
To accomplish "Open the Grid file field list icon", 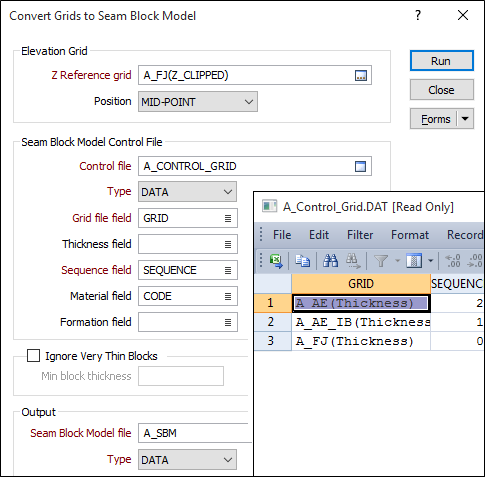I will tap(228, 218).
